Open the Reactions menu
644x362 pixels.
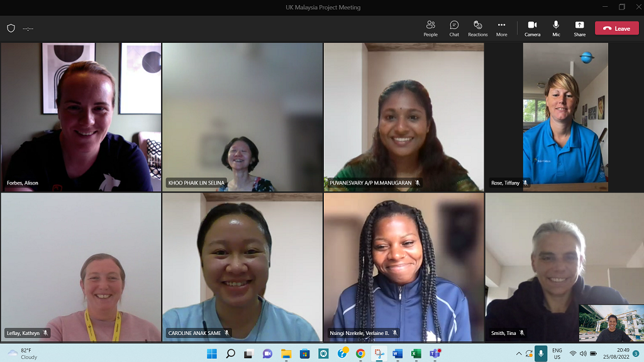(477, 28)
